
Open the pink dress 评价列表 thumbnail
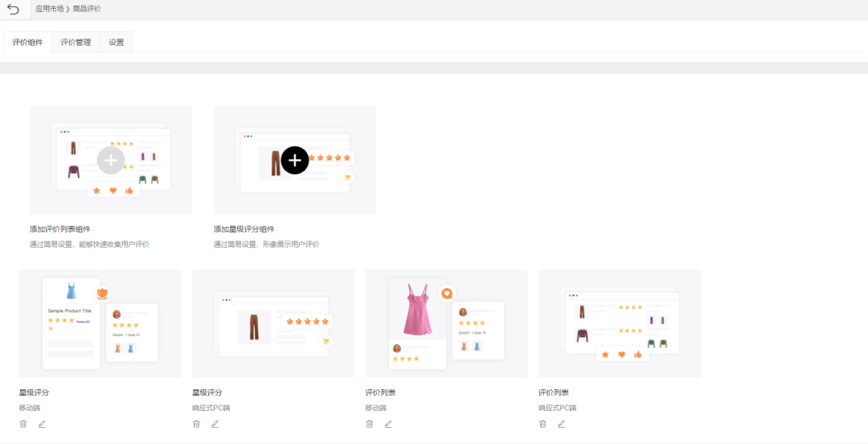(446, 323)
